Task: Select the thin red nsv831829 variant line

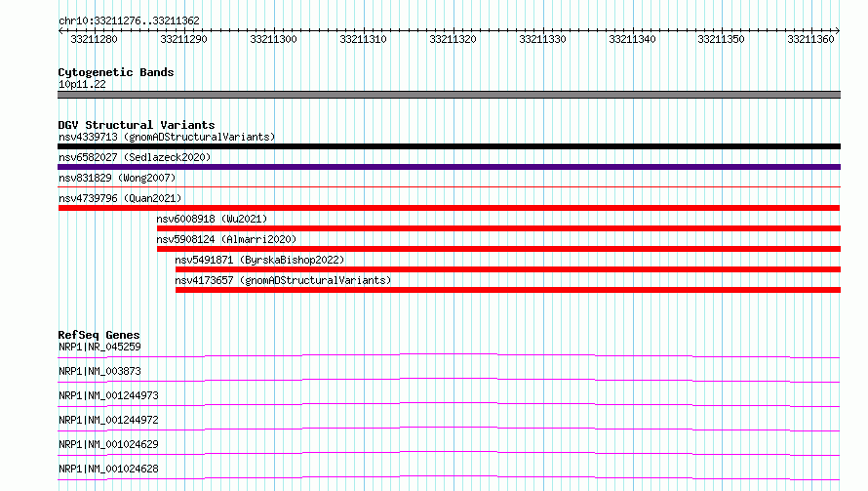Action: [x=449, y=187]
